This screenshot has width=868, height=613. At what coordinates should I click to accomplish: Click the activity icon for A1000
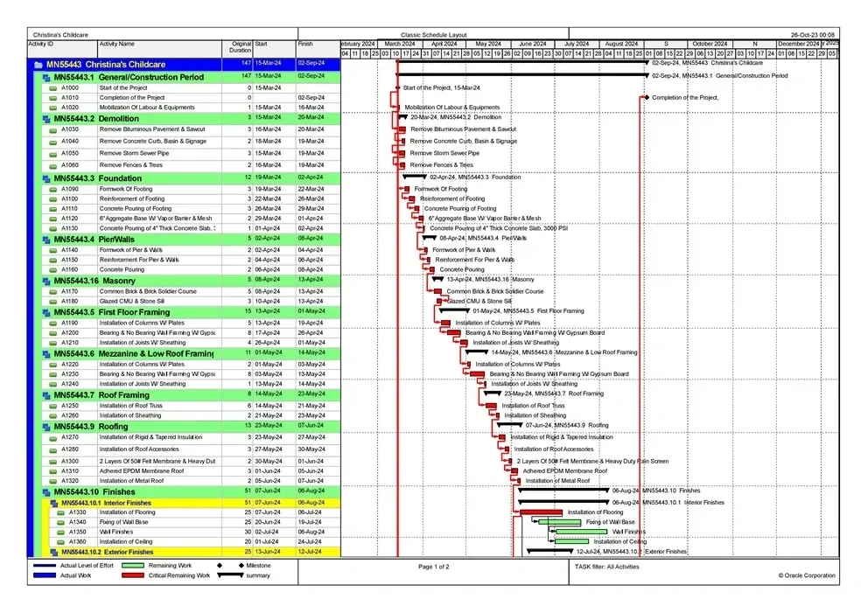tap(53, 88)
